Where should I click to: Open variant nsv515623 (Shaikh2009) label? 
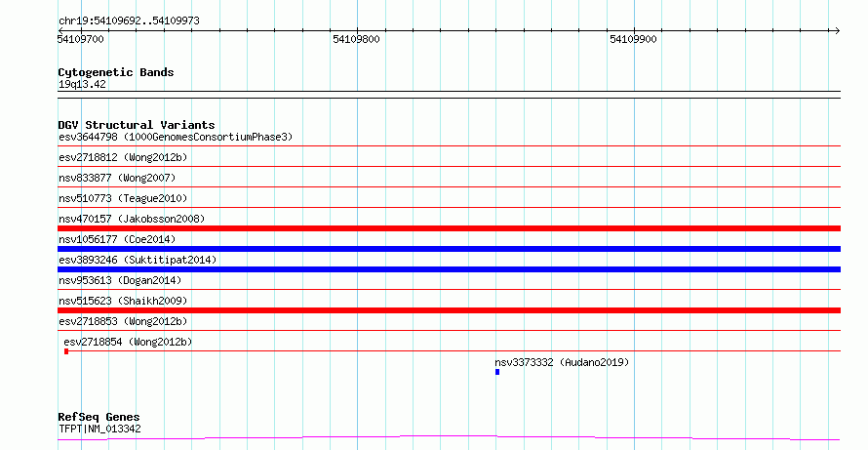pos(123,301)
